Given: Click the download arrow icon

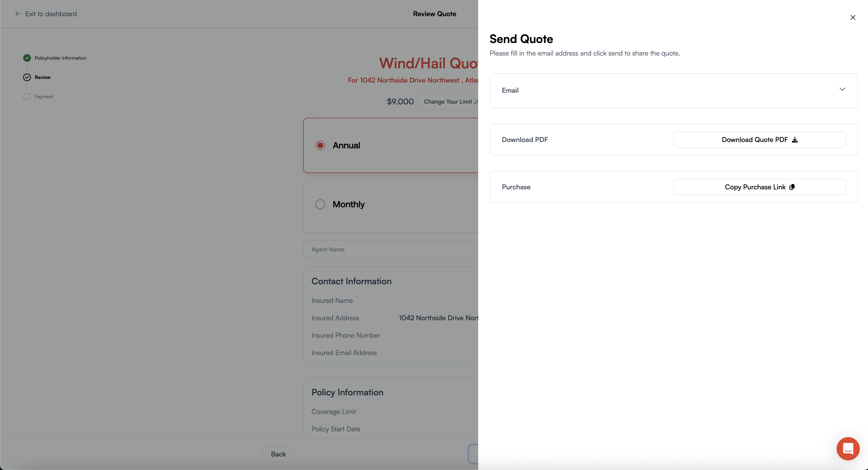Looking at the screenshot, I should [x=795, y=140].
